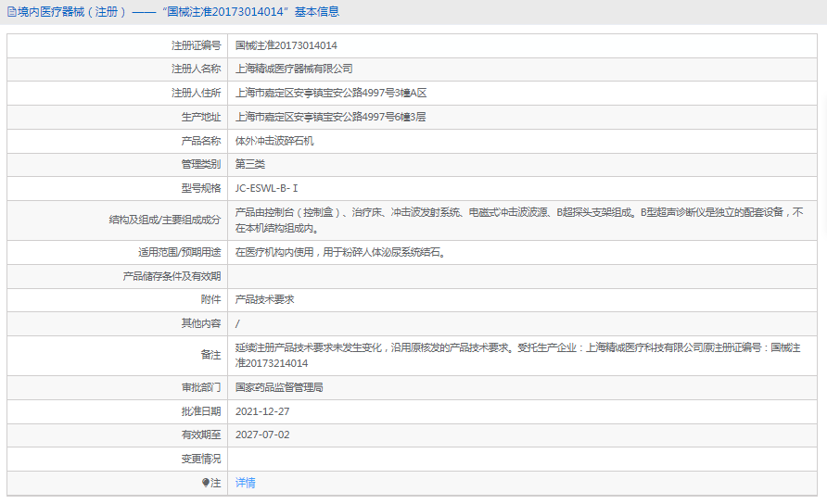Select product name 体外冲击波碎石机
This screenshot has width=827, height=504.
coord(274,141)
